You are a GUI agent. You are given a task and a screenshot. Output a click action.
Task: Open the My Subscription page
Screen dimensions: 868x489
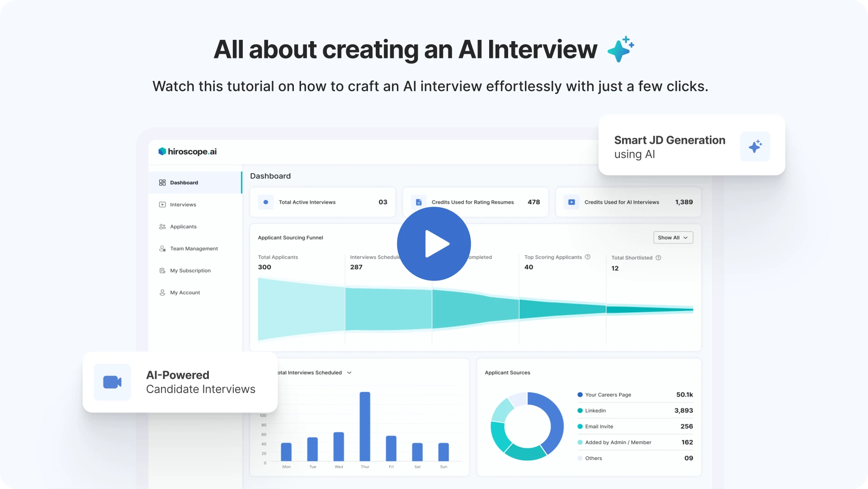tap(190, 271)
